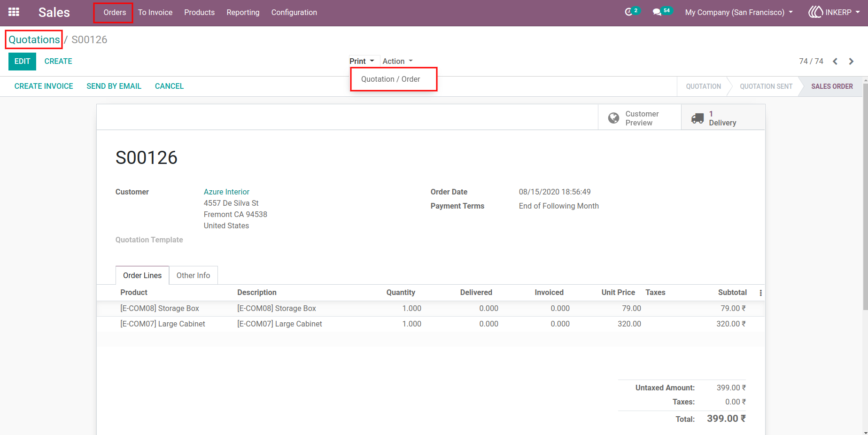
Task: Click the 320.00 unit price cell
Action: (629, 324)
